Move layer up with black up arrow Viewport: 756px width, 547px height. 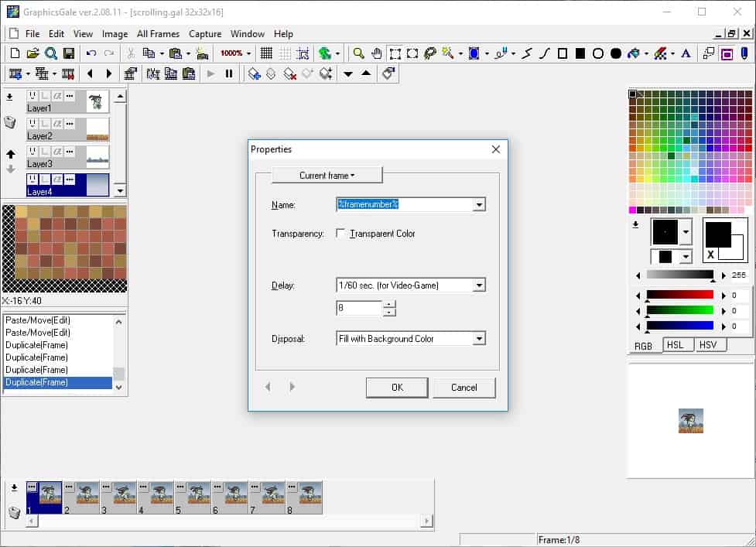pyautogui.click(x=11, y=154)
